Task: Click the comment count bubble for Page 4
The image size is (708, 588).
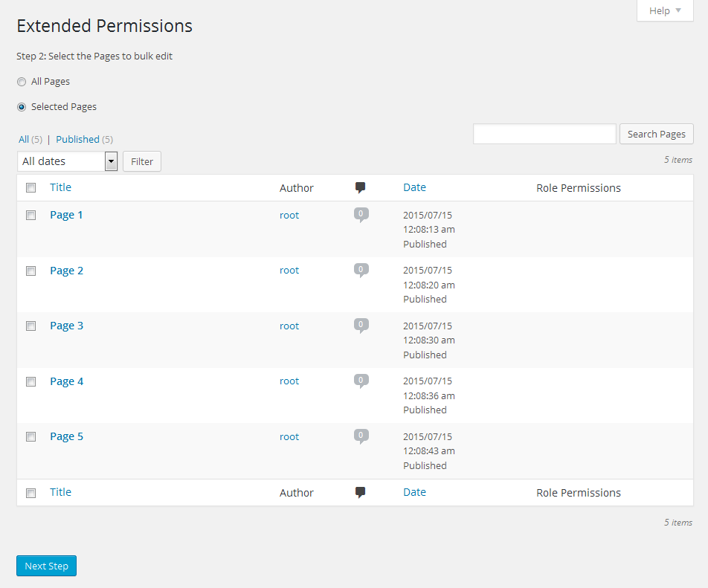Action: [x=361, y=381]
